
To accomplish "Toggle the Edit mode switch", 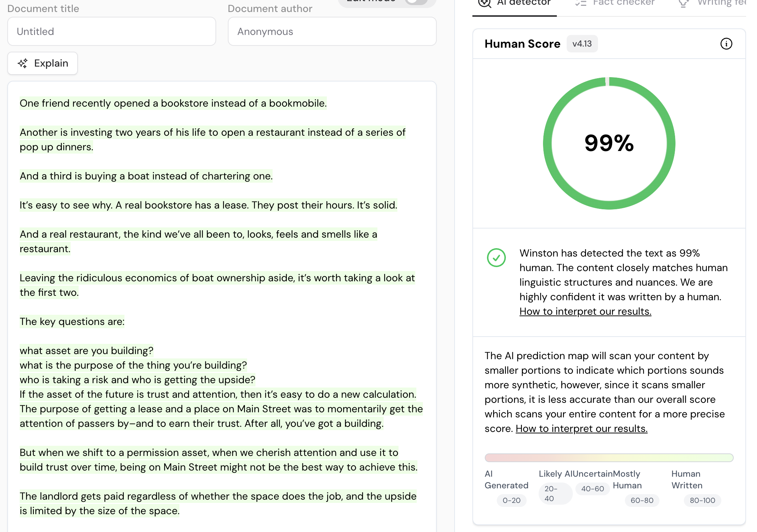I will [x=416, y=2].
